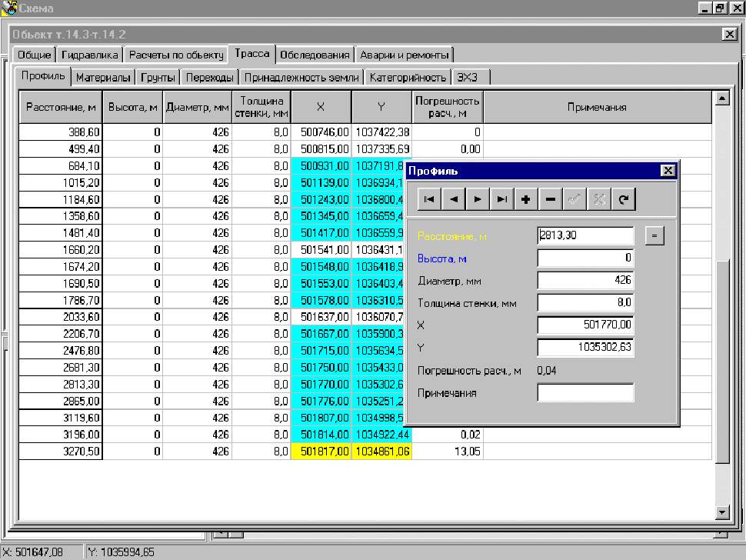The width and height of the screenshot is (746, 560).
Task: Switch to the Грунты sub-tab
Action: tap(158, 77)
